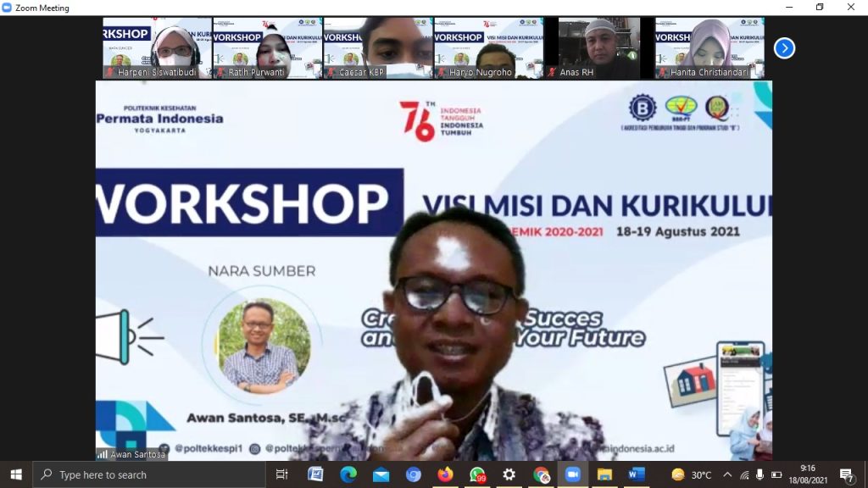The height and width of the screenshot is (488, 868).
Task: Click signal bars icon beside Awan Santosa
Action: 103,454
